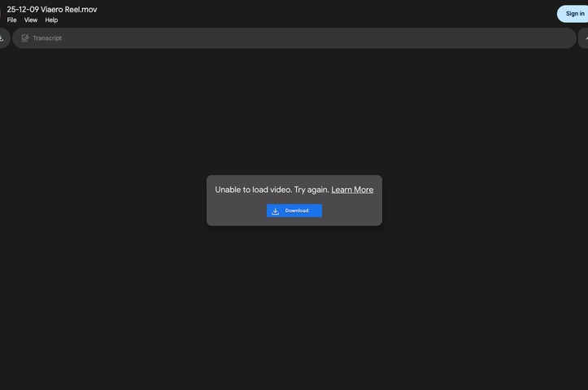The height and width of the screenshot is (390, 588).
Task: Open the File menu
Action: [11, 20]
